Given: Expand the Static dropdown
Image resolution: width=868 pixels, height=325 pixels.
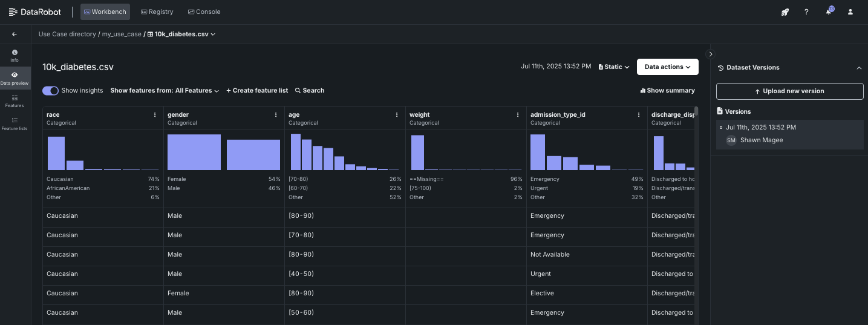Looking at the screenshot, I should (614, 67).
